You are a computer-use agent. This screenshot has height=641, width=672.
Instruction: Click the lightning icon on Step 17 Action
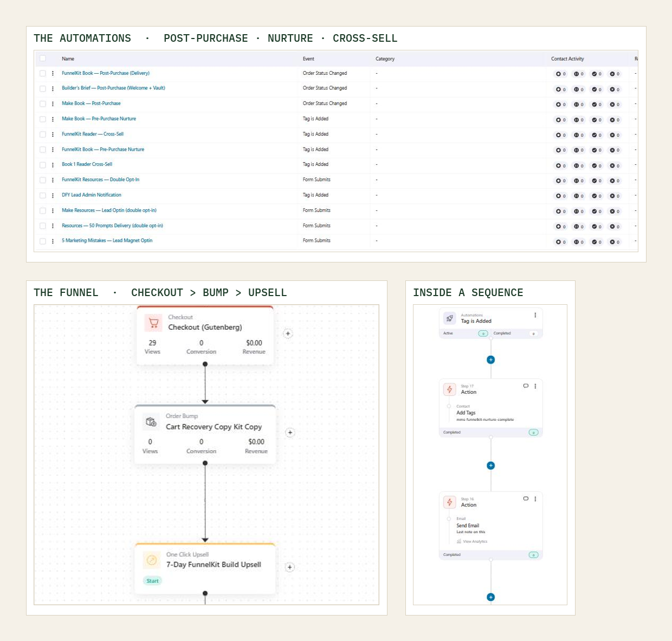point(449,389)
